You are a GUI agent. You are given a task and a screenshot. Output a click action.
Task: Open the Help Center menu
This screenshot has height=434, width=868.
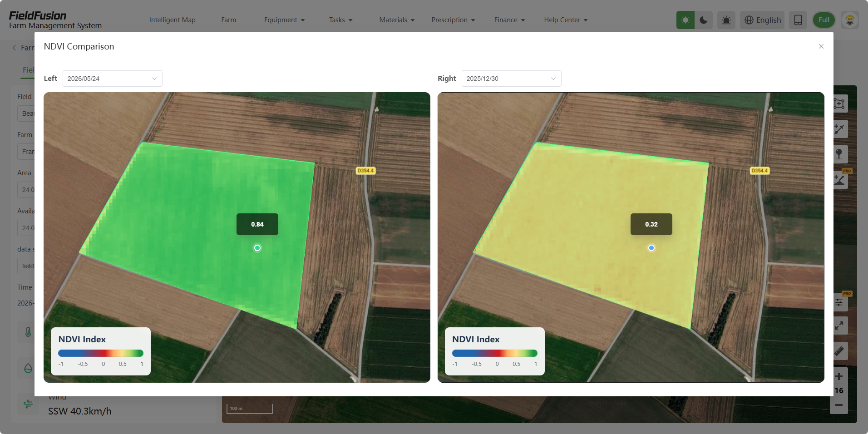click(x=566, y=20)
